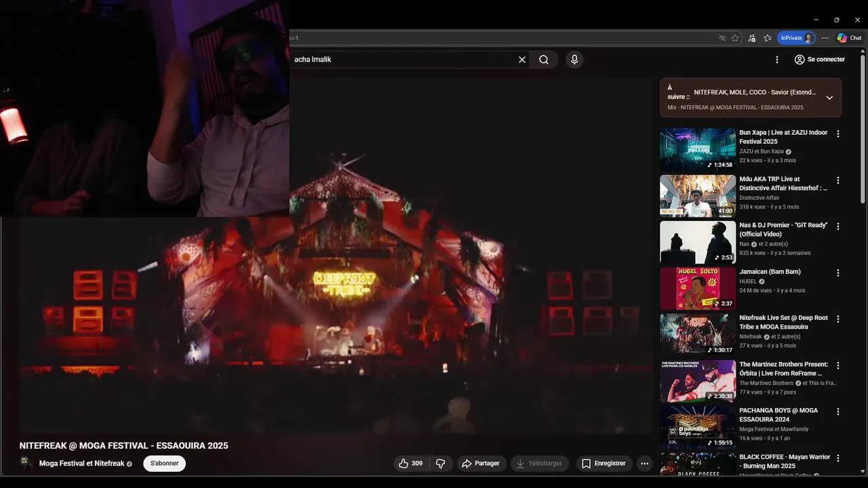Open options for Nas GiT Ready video
The width and height of the screenshot is (868, 488).
click(838, 226)
